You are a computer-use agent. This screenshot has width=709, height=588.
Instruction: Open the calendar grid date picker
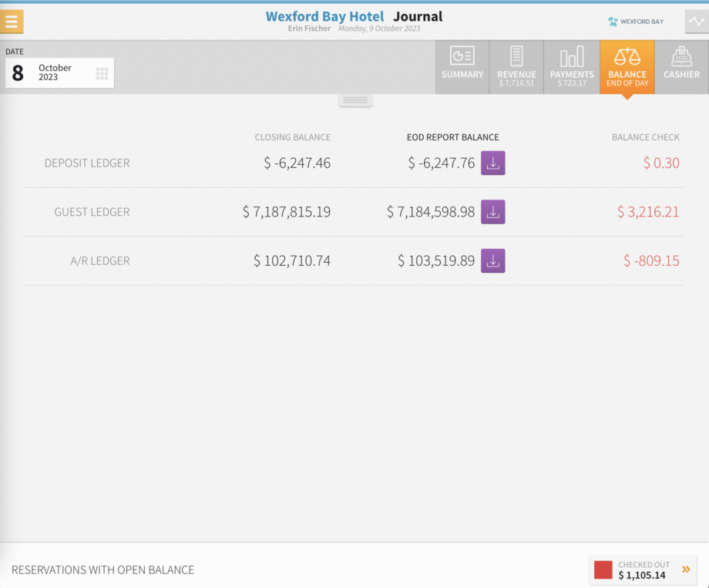[102, 73]
